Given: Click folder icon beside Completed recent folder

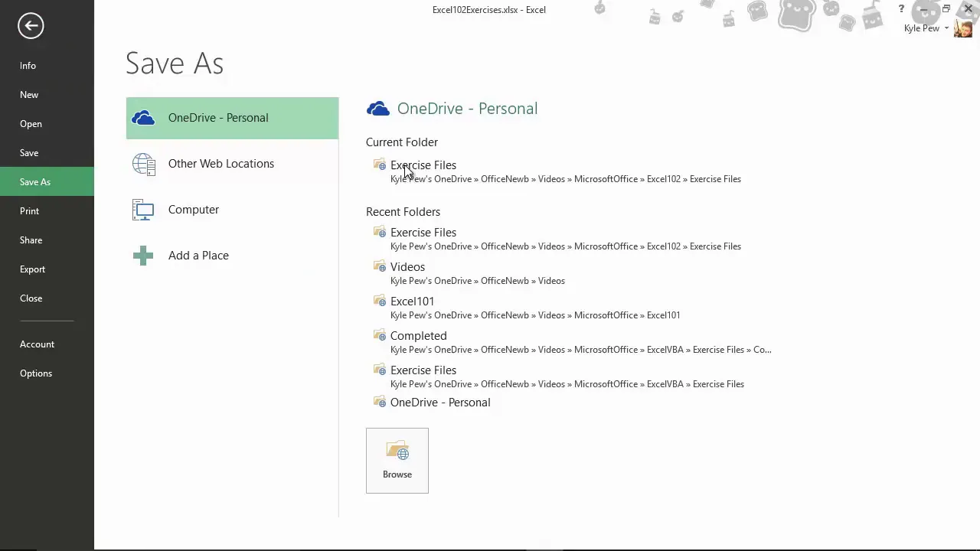Looking at the screenshot, I should tap(380, 335).
